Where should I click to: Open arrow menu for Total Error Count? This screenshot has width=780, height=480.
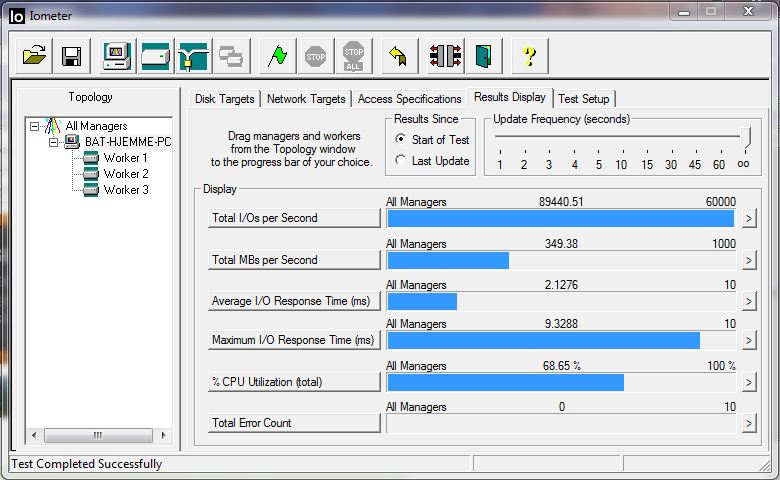tap(749, 424)
